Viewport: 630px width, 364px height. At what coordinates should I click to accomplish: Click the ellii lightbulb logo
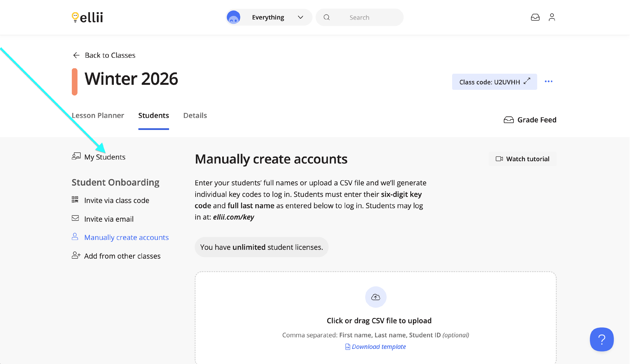[75, 17]
